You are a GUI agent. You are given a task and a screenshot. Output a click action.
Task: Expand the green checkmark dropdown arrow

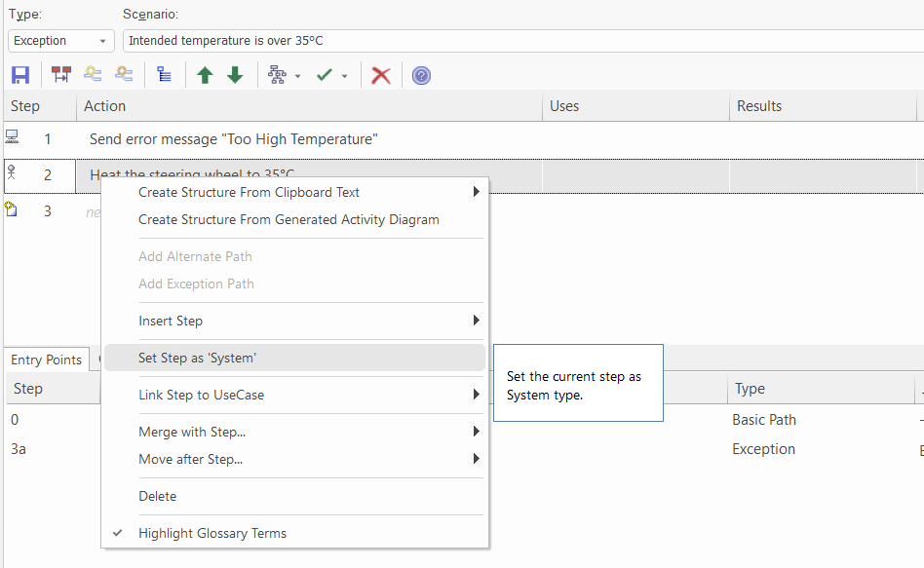344,76
